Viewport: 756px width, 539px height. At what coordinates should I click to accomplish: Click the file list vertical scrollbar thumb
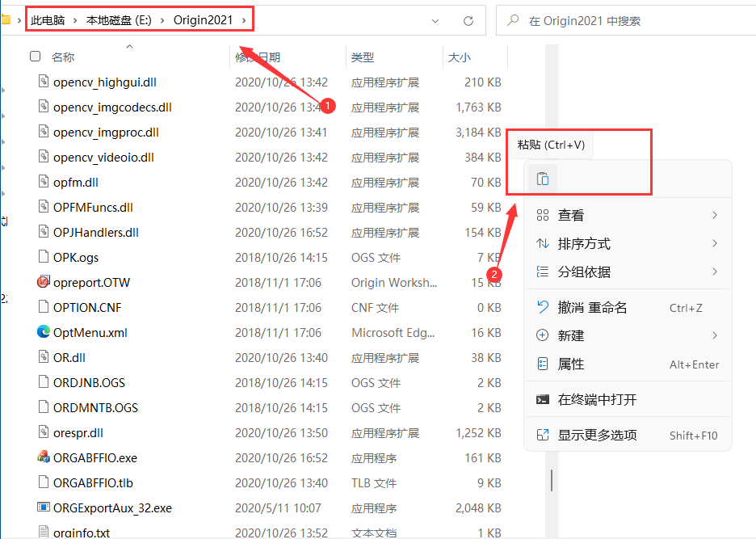point(552,480)
